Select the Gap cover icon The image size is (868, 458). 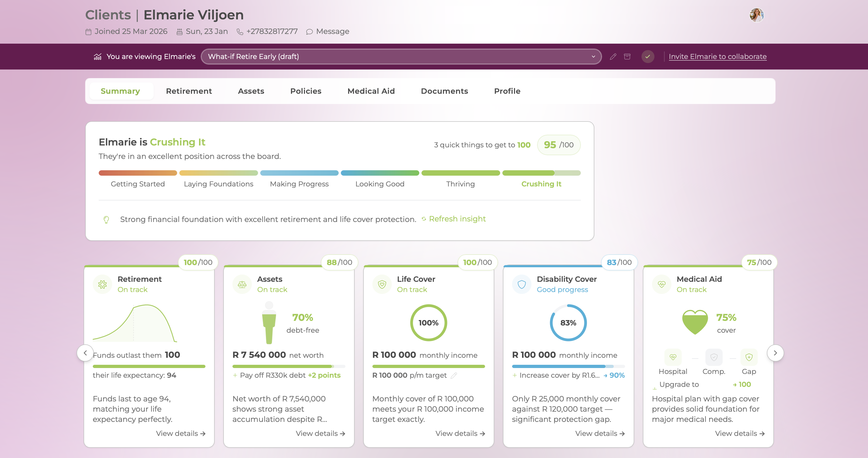749,357
